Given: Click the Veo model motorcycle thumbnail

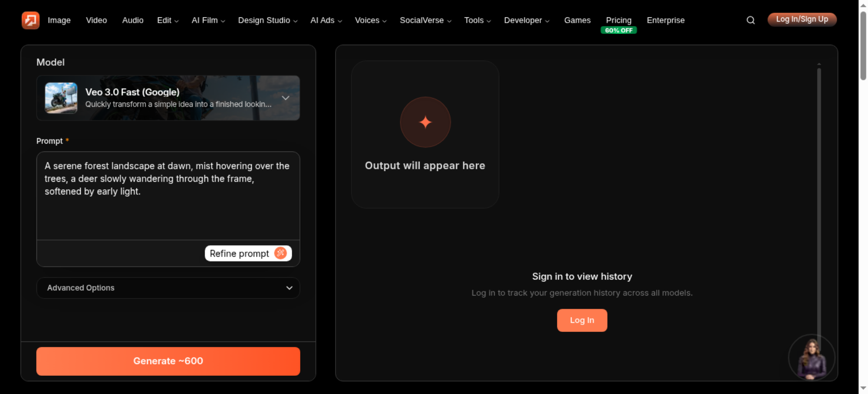Looking at the screenshot, I should pyautogui.click(x=61, y=98).
